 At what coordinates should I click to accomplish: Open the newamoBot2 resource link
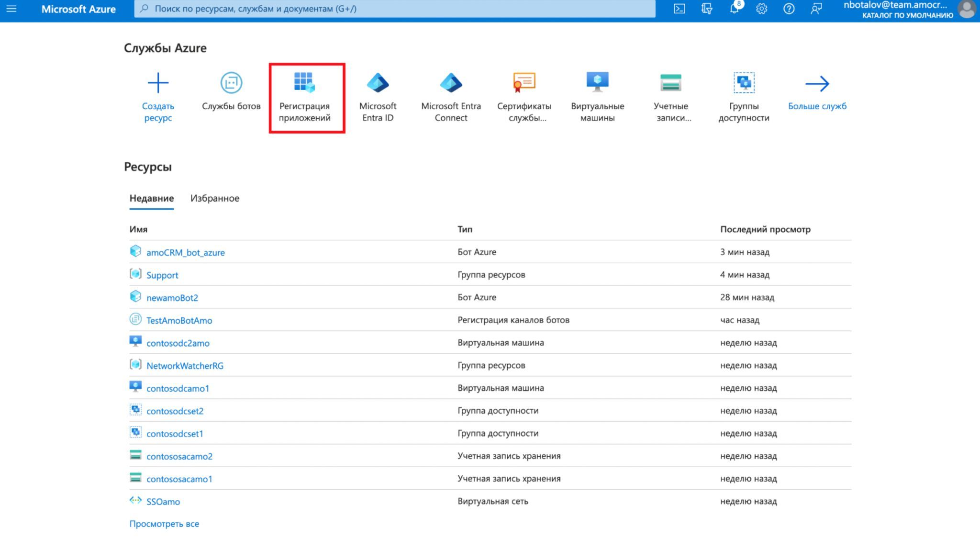[172, 298]
